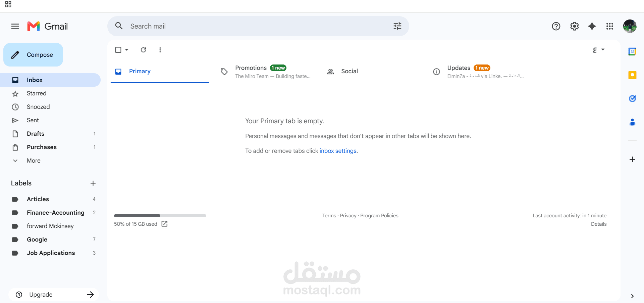Open account activity Details link

[599, 224]
